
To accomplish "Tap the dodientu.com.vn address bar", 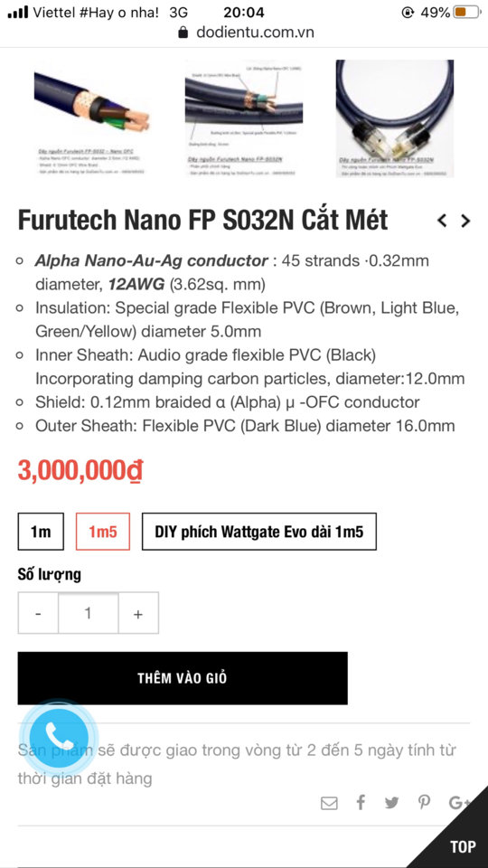I will [x=246, y=33].
